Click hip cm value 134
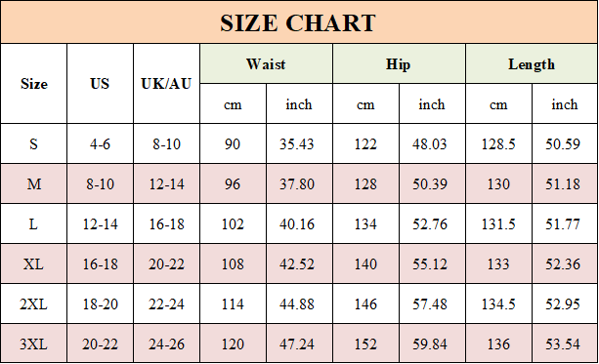 [365, 224]
